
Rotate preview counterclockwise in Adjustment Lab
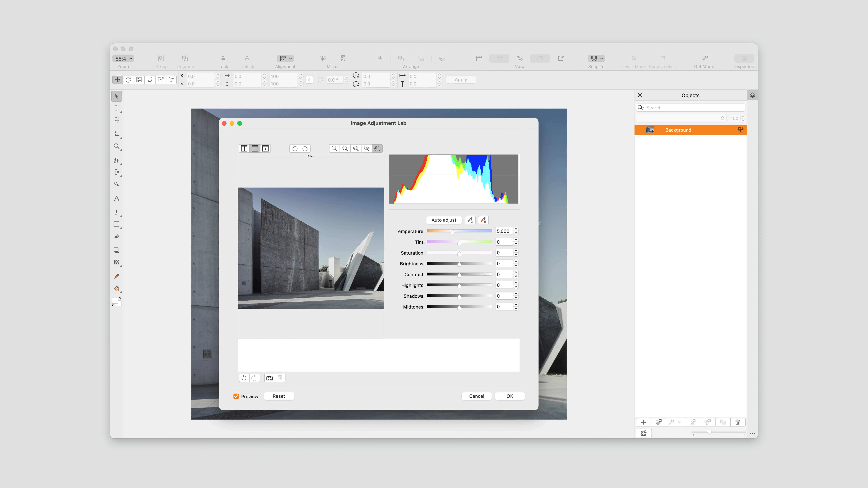pos(295,149)
